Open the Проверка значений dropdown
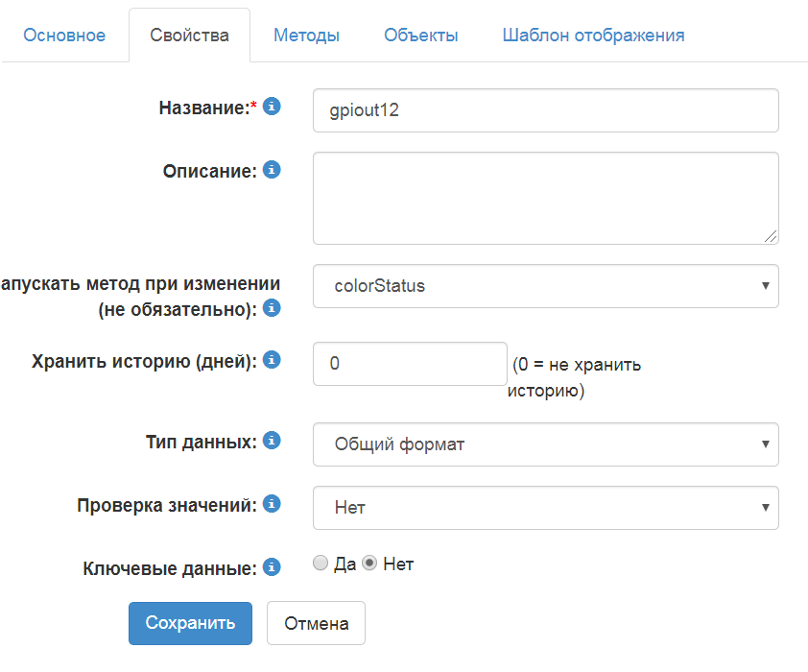The image size is (808, 672). click(x=544, y=508)
